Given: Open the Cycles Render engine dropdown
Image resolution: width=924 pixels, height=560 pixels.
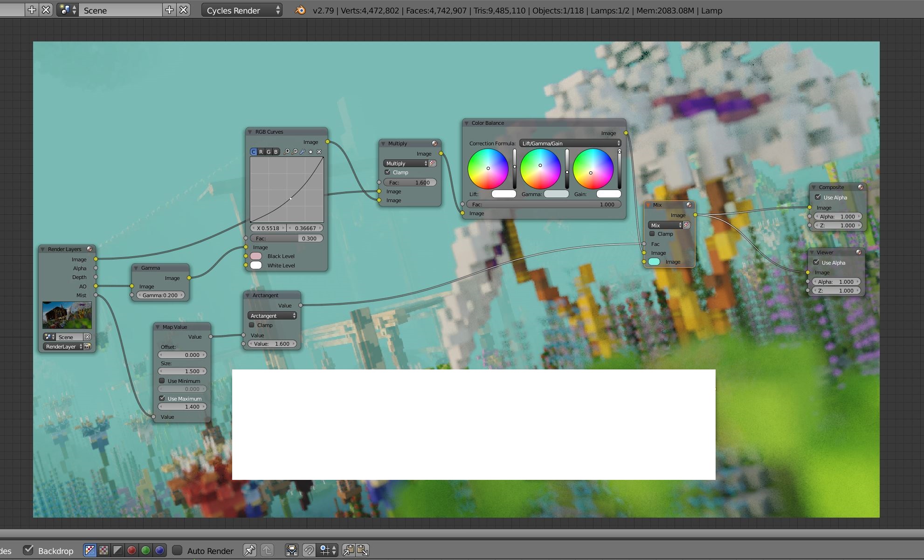Looking at the screenshot, I should [x=242, y=10].
